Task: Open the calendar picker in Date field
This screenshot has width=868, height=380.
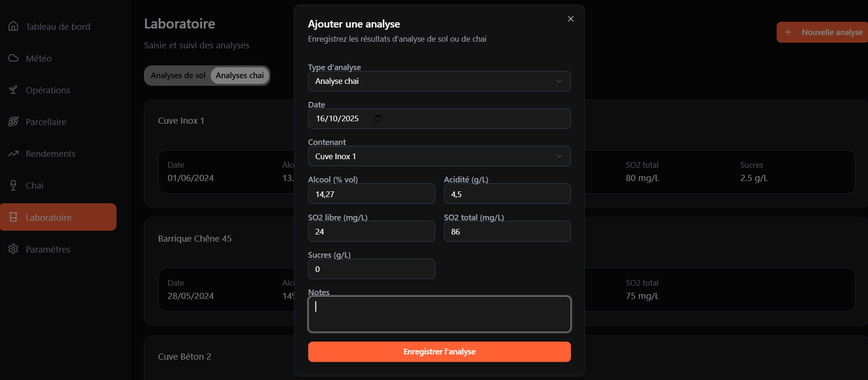Action: tap(378, 118)
